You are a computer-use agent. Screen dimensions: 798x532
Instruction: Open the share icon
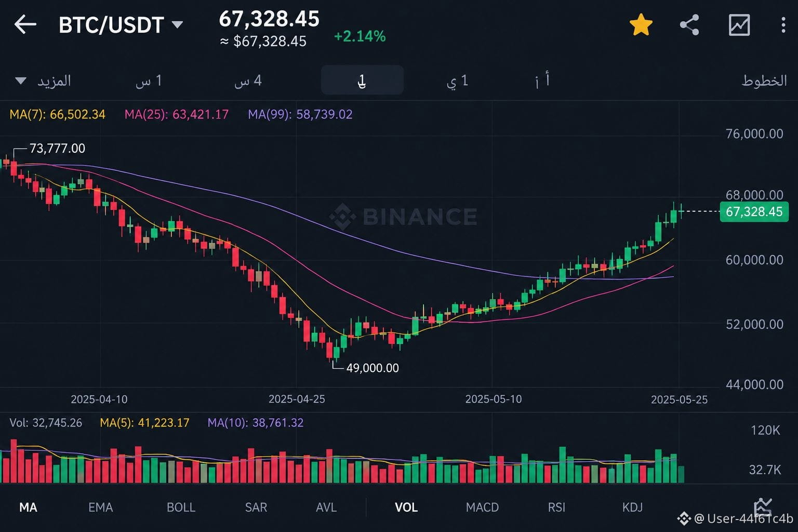[x=689, y=25]
